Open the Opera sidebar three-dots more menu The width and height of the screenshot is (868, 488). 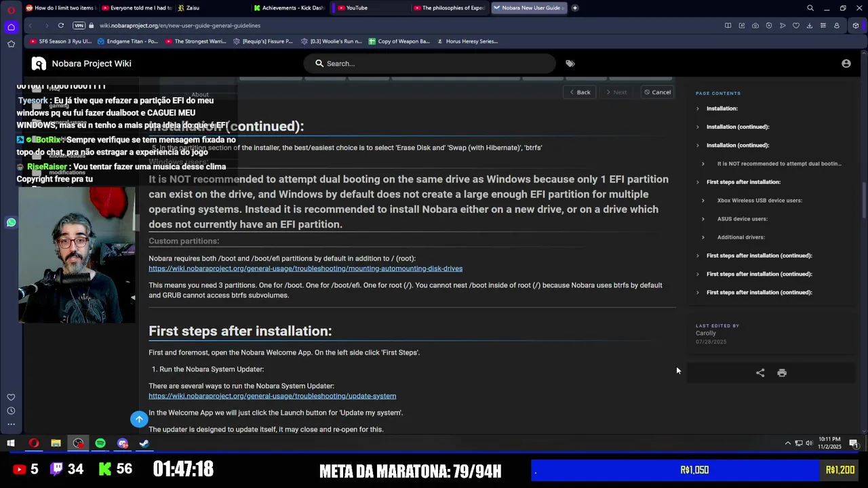pos(11,424)
